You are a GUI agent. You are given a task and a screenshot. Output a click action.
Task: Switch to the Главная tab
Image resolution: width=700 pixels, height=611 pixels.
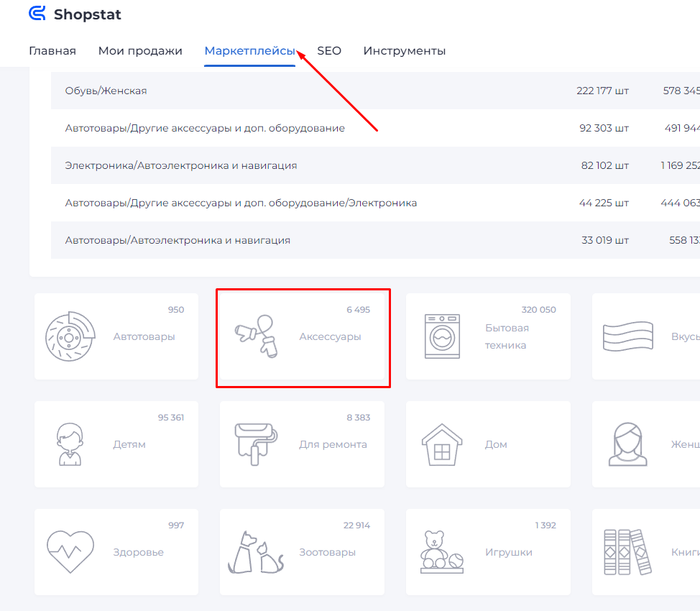pyautogui.click(x=52, y=51)
